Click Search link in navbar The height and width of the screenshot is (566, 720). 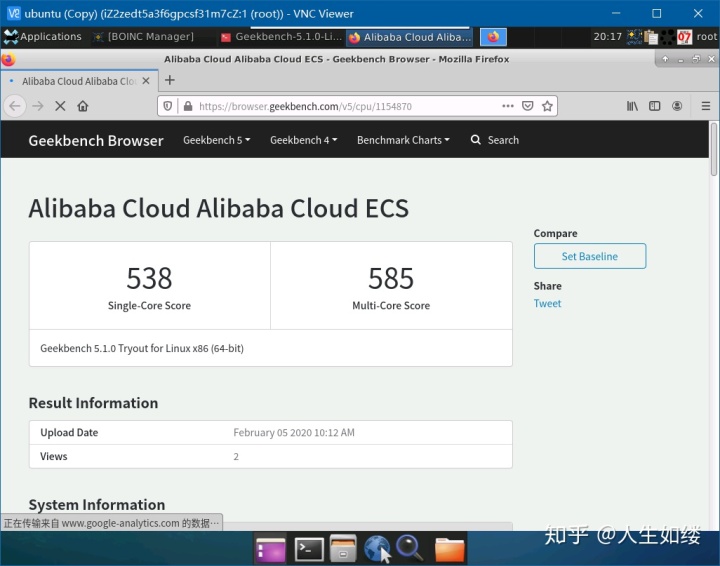(x=503, y=140)
